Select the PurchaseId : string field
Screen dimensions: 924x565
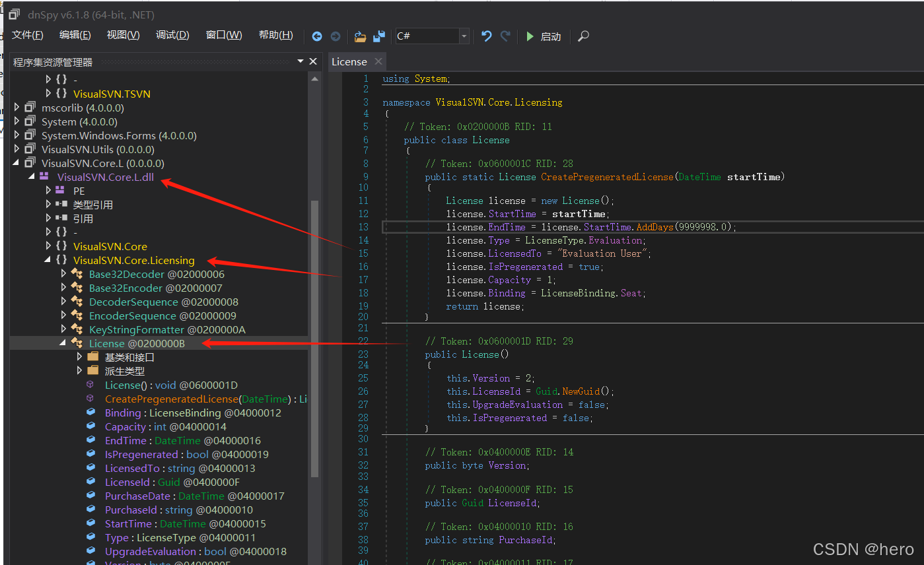coord(178,510)
